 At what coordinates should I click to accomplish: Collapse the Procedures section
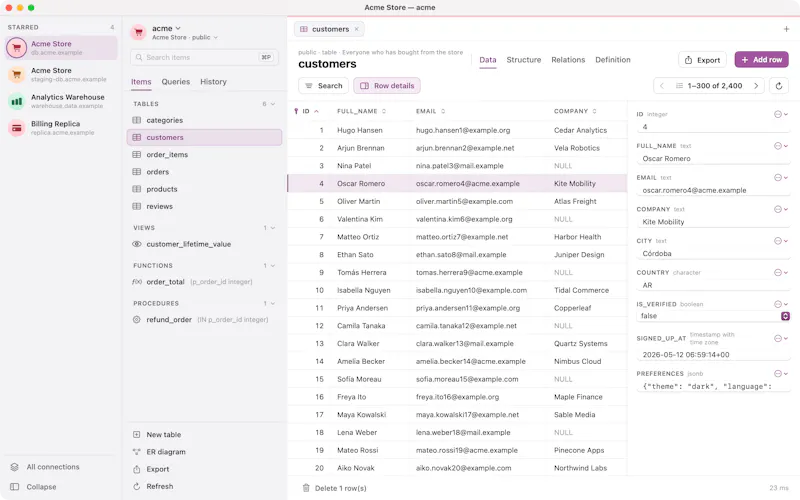(x=273, y=303)
